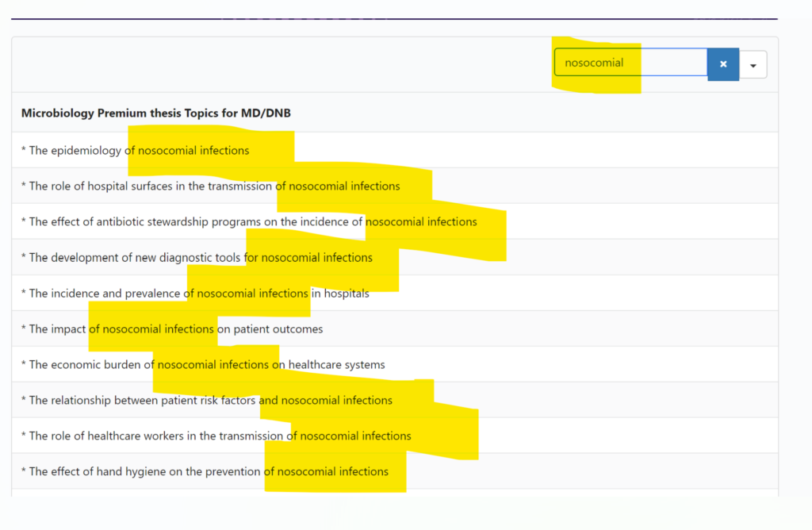This screenshot has width=812, height=530.
Task: Click the 'Microbiology Premium thesis Topics' column header
Action: click(x=156, y=113)
